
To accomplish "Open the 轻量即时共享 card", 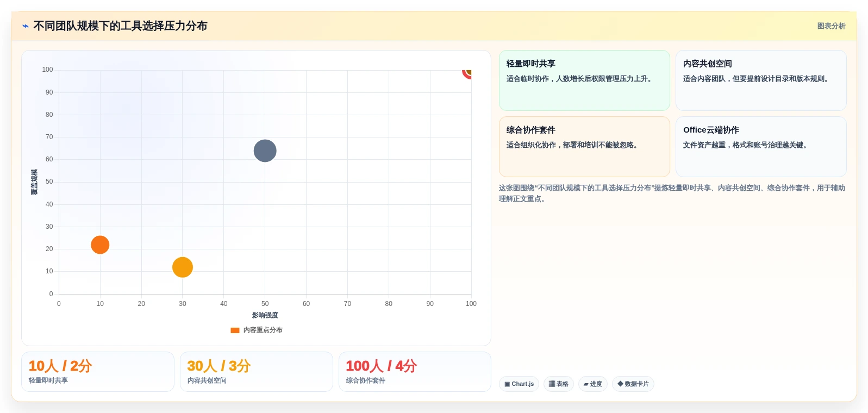I will (x=584, y=80).
